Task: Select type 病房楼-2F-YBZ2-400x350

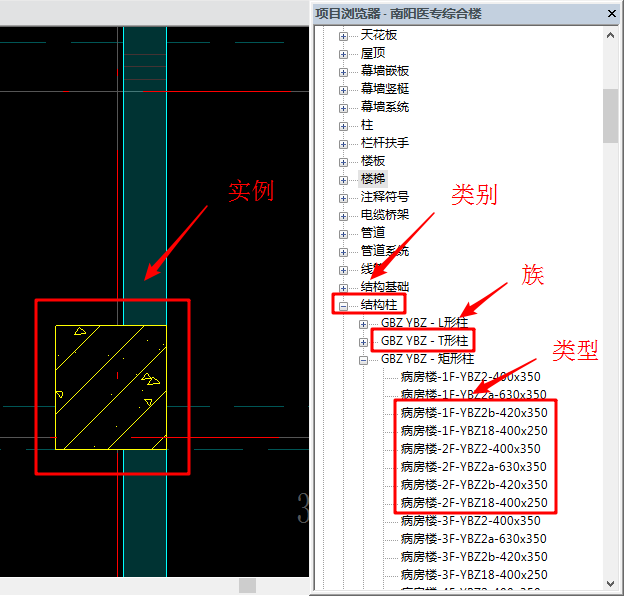Action: tap(470, 448)
